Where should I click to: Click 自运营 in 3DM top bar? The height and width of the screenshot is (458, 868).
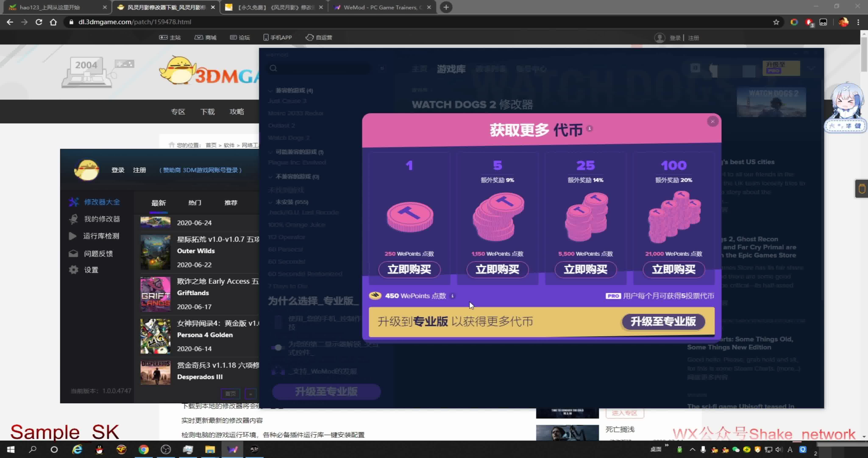tap(319, 38)
